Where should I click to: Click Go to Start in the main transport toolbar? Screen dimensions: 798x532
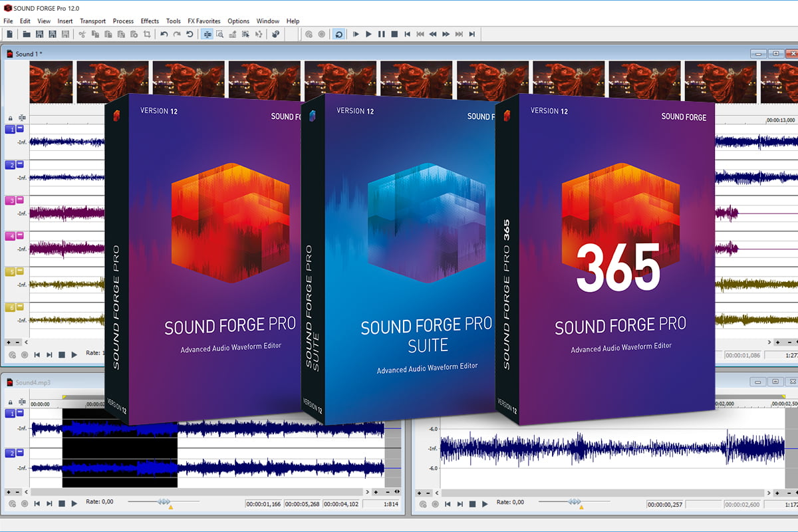407,34
